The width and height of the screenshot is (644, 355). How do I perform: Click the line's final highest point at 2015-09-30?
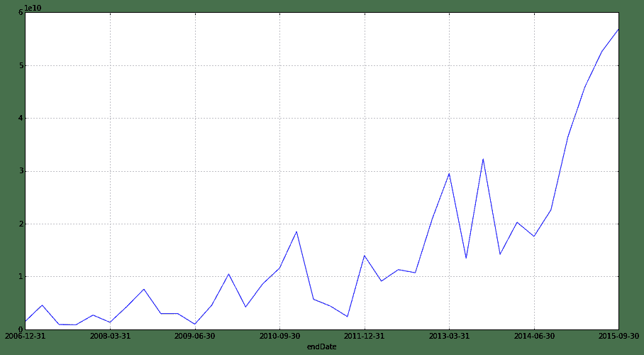(618, 30)
